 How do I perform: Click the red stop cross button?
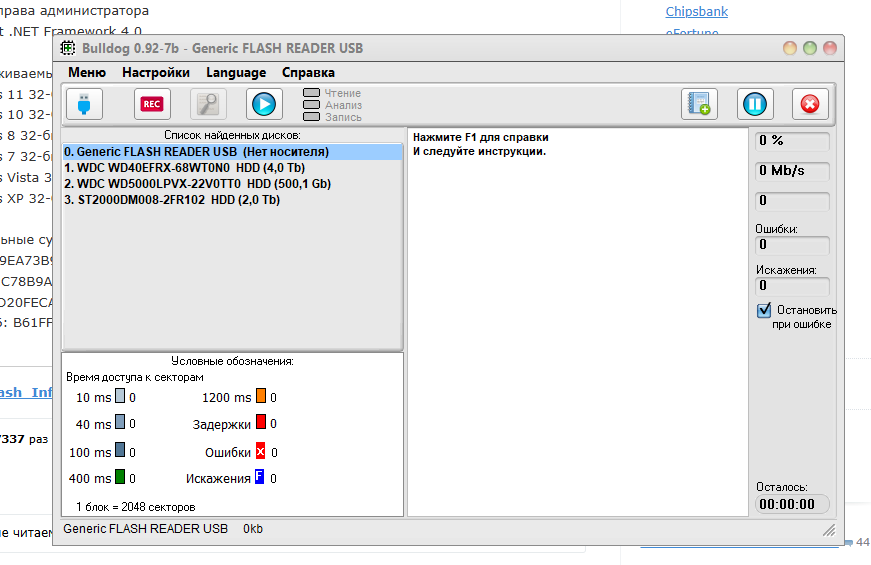click(x=810, y=104)
